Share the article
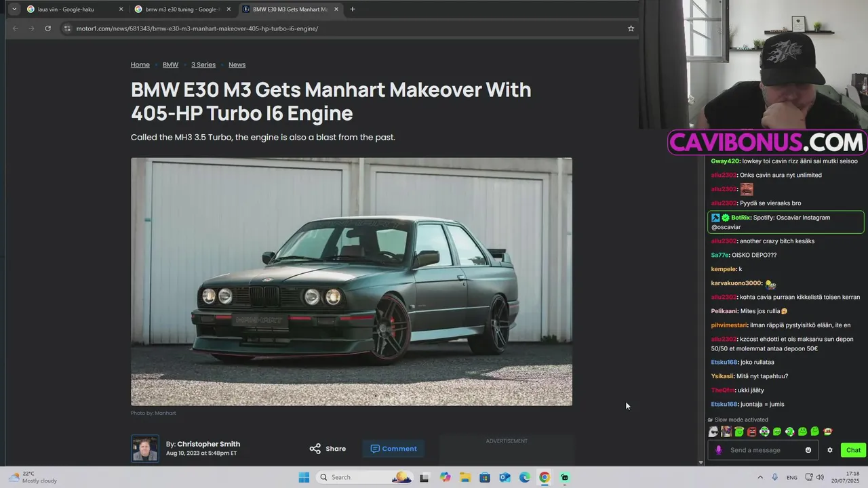Image resolution: width=868 pixels, height=488 pixels. point(328,449)
